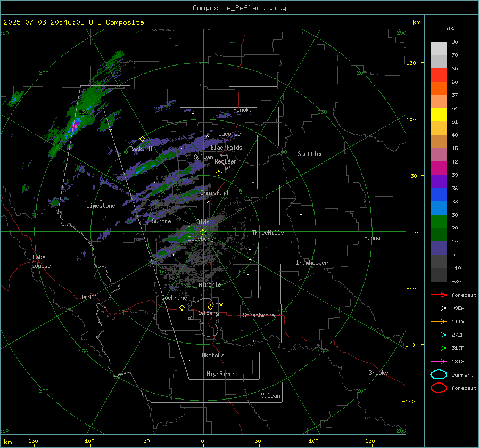
Task: Click the dBZ legend heading
Action: pyautogui.click(x=451, y=28)
